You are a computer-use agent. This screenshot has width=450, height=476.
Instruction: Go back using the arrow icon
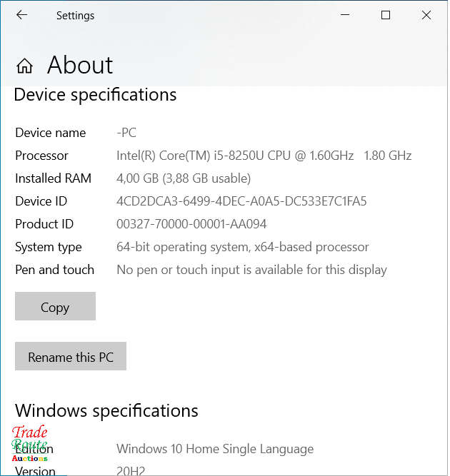[x=21, y=14]
